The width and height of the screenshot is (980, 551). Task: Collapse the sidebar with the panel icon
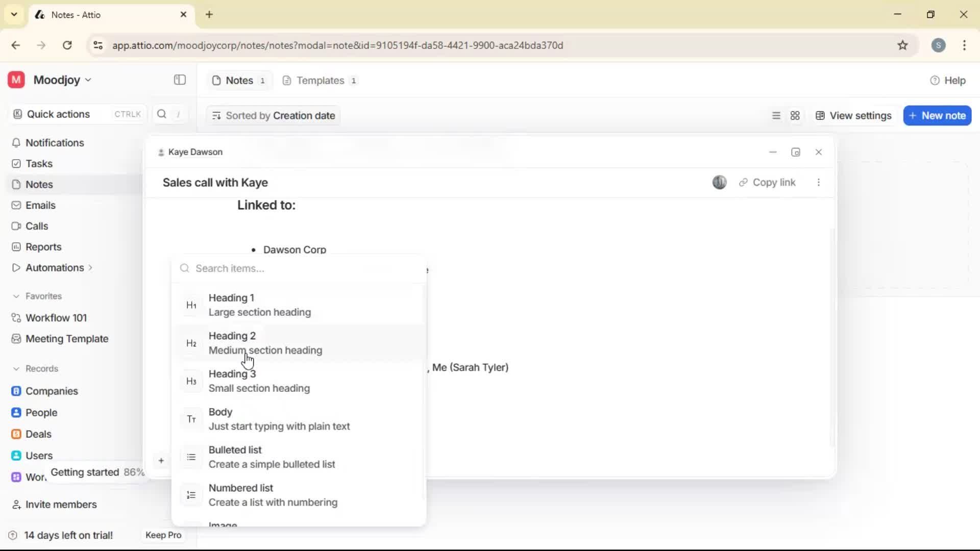click(x=179, y=80)
